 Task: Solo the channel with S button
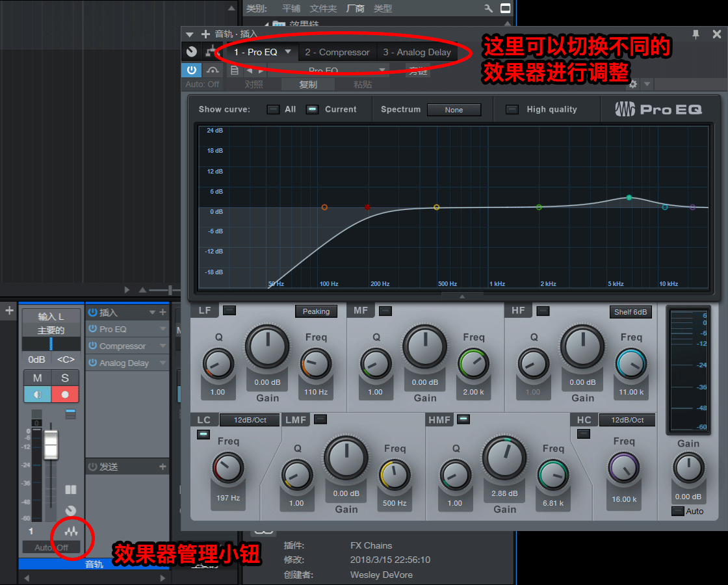[x=65, y=378]
